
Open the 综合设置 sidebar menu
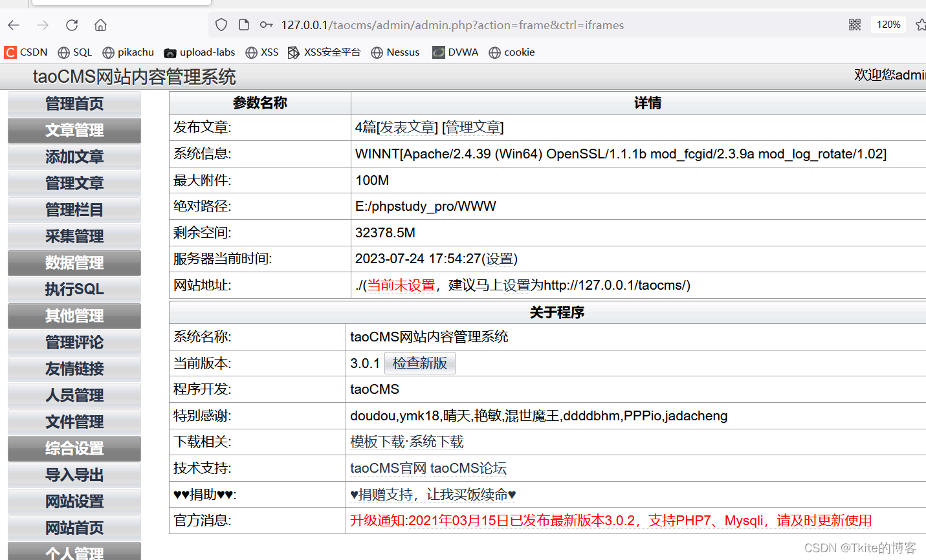coord(74,448)
